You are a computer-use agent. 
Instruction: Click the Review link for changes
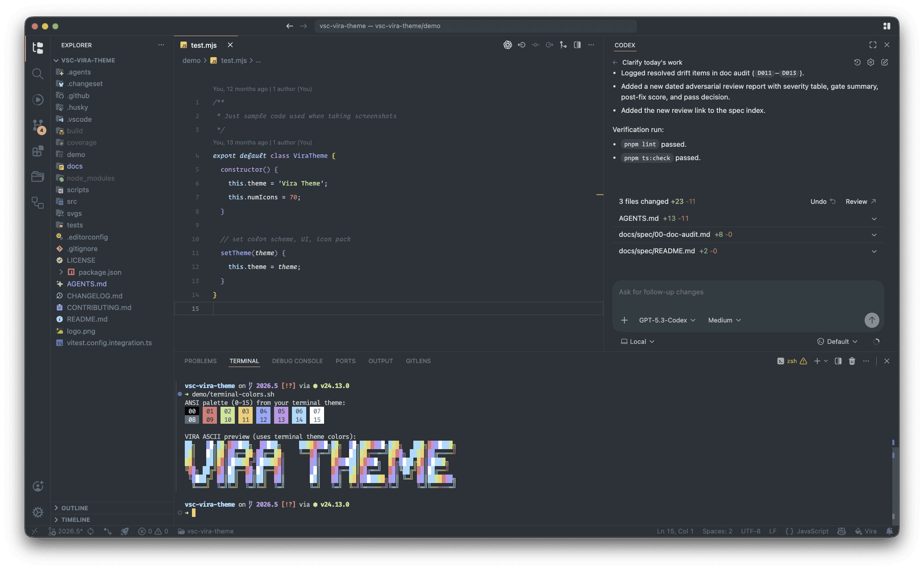[860, 202]
